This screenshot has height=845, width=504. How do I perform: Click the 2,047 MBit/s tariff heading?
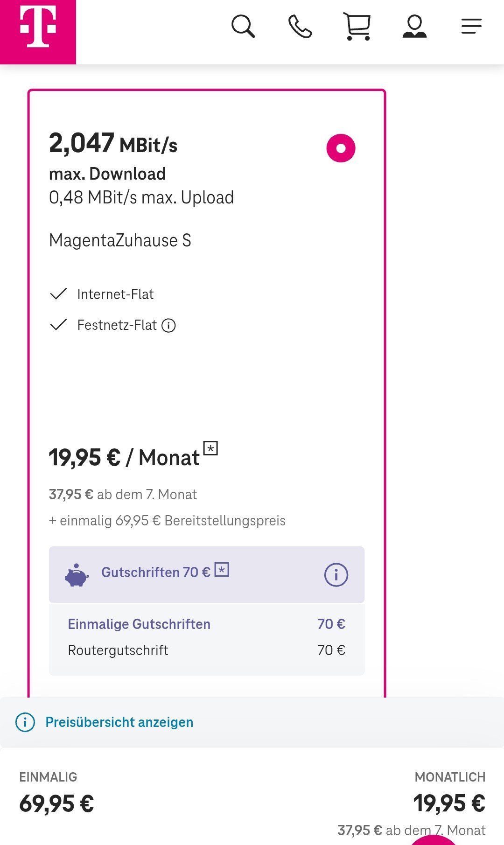point(113,143)
